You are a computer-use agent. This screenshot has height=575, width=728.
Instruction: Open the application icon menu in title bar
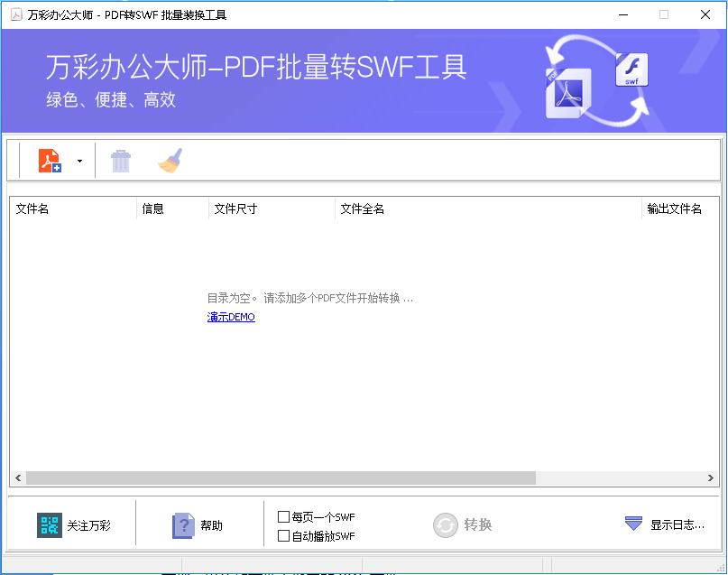(13, 14)
